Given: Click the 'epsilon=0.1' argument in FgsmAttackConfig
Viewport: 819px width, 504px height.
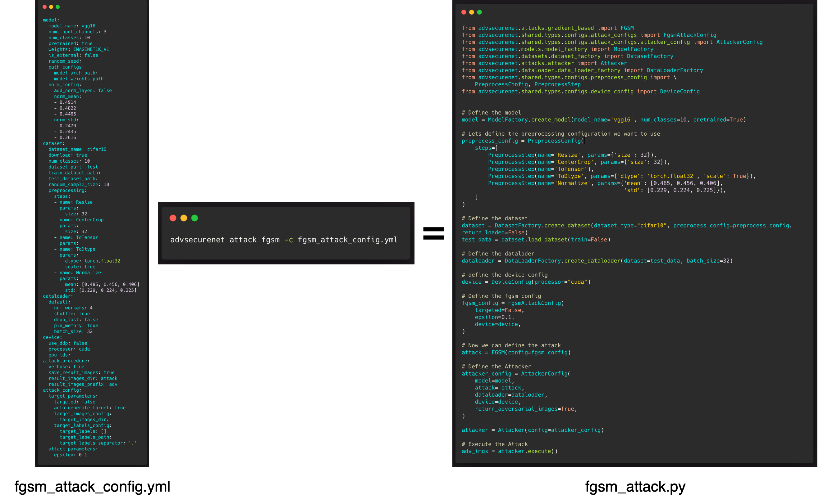Looking at the screenshot, I should [x=493, y=317].
